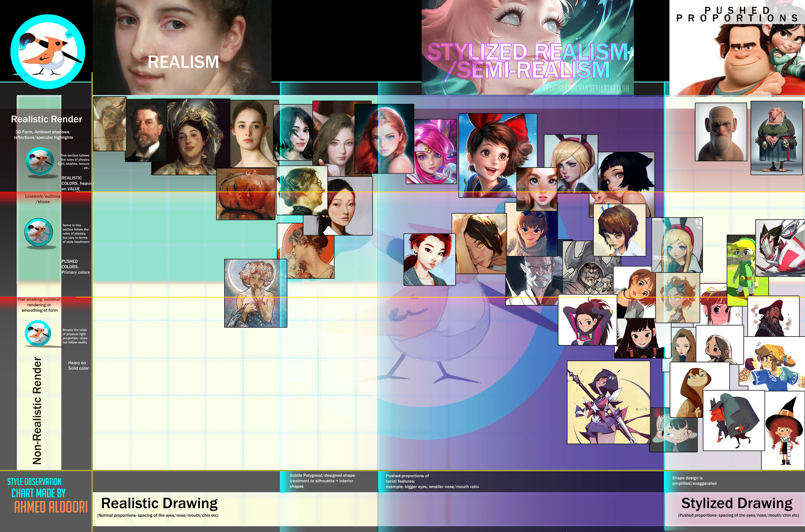Click the 'Realistic Drawing' axis label
This screenshot has height=532, width=805.
[x=159, y=503]
